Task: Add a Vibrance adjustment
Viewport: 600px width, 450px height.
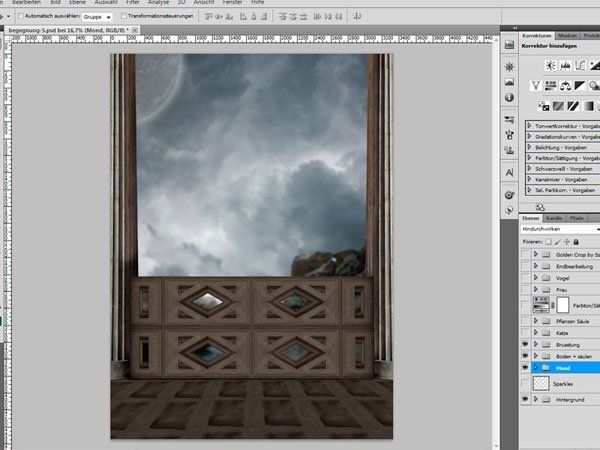Action: pyautogui.click(x=536, y=85)
